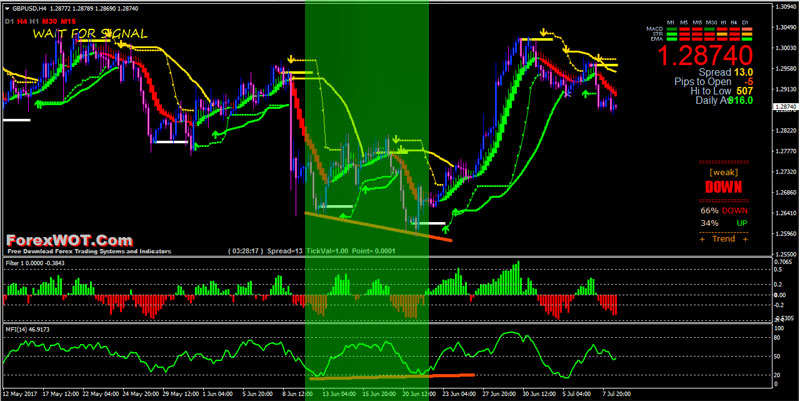The height and width of the screenshot is (401, 800).
Task: Click the Filter 1 0.0000 -0.3843 indicator label
Action: coord(35,263)
